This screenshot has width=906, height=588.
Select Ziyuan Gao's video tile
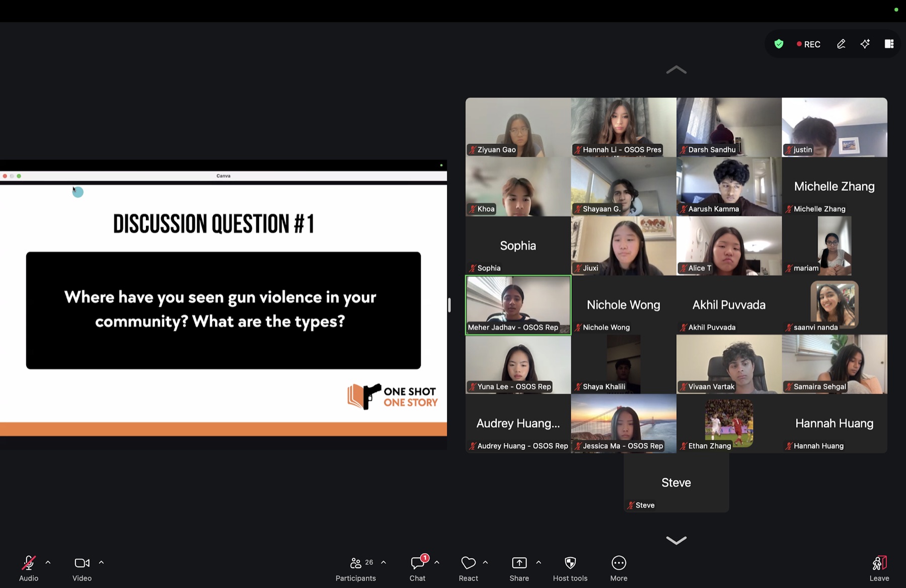tap(518, 127)
